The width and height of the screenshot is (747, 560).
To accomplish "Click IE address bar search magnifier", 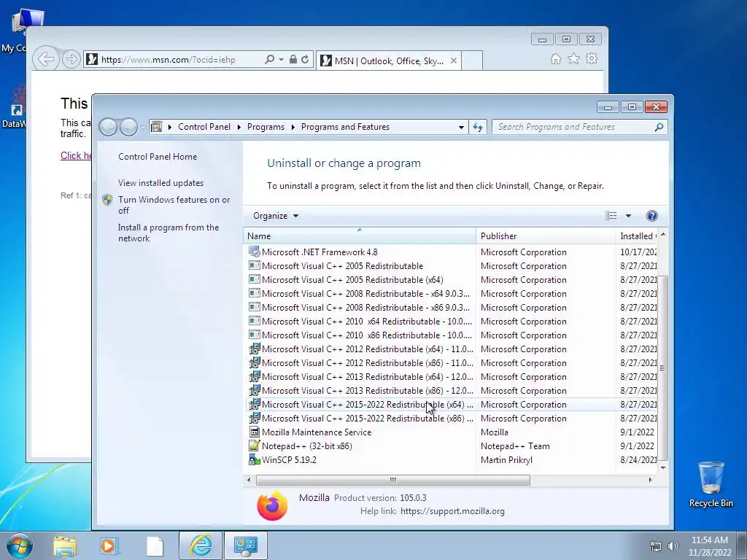I will pos(269,60).
